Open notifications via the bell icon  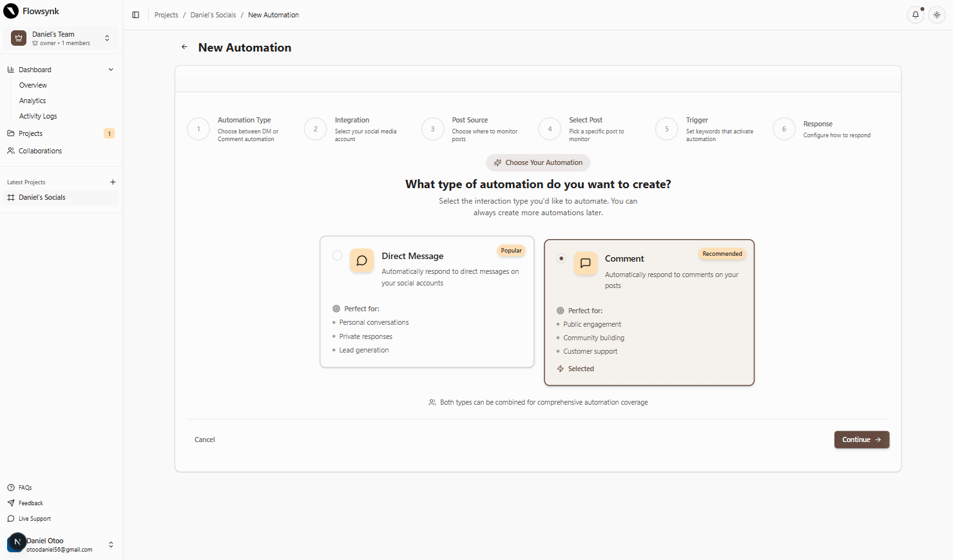(916, 14)
